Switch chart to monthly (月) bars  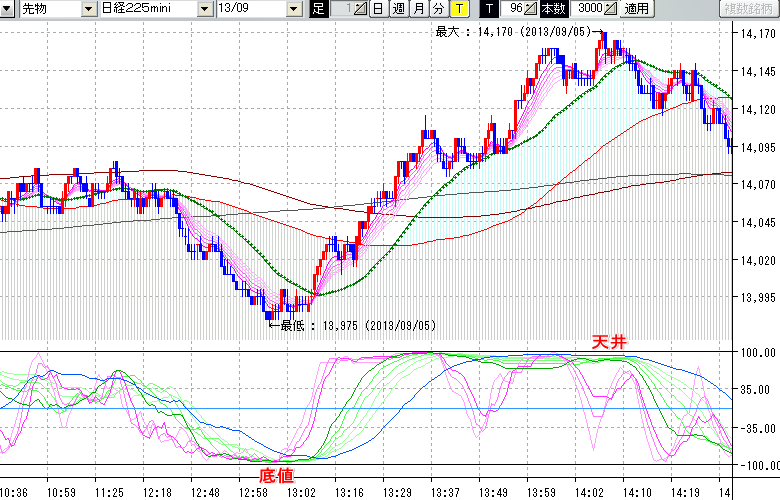pyautogui.click(x=418, y=9)
